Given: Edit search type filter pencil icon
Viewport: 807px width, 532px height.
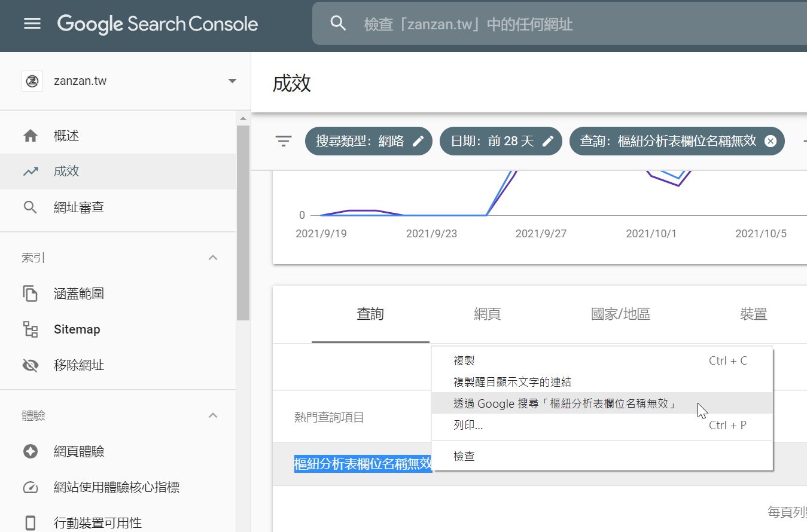Looking at the screenshot, I should (419, 141).
